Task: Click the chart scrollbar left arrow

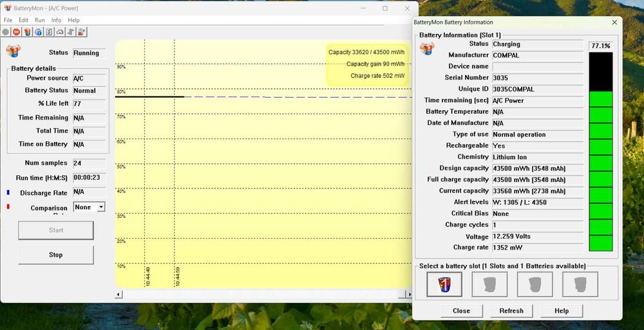Action: (118, 294)
